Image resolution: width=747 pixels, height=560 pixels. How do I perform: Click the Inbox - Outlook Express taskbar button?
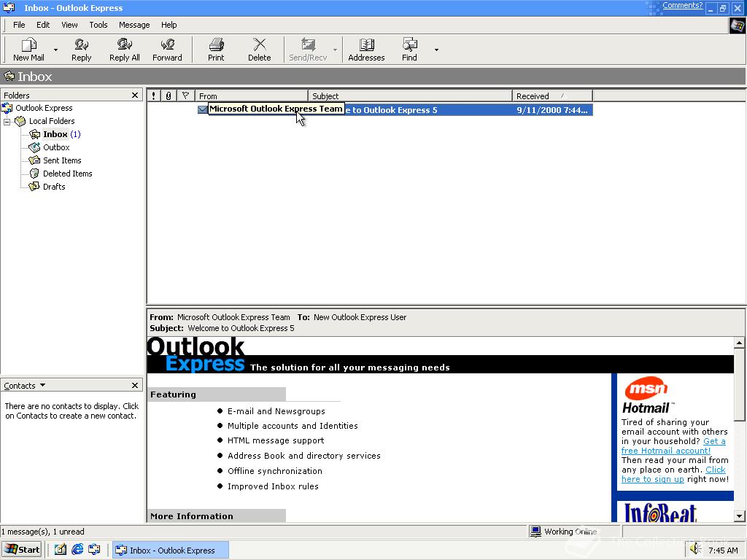pyautogui.click(x=171, y=550)
